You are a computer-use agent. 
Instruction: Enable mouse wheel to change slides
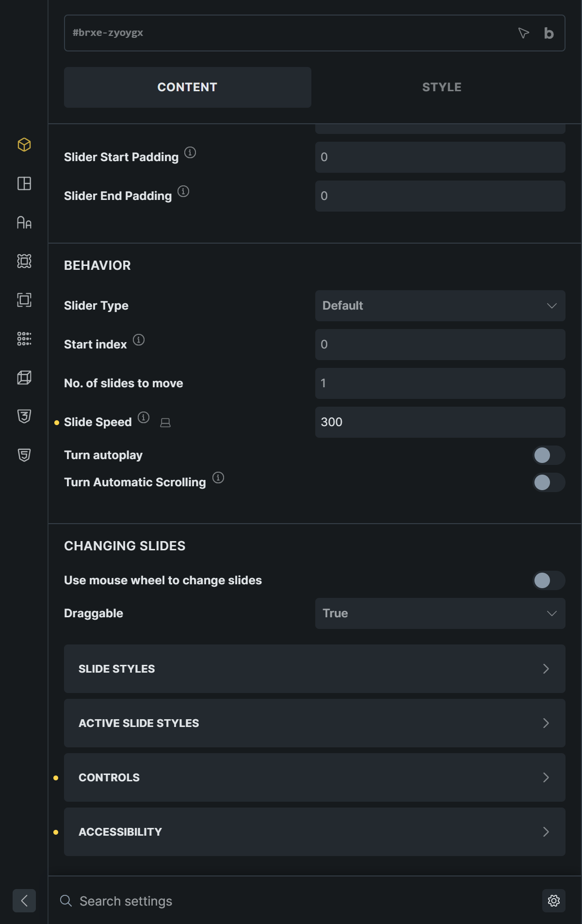549,580
